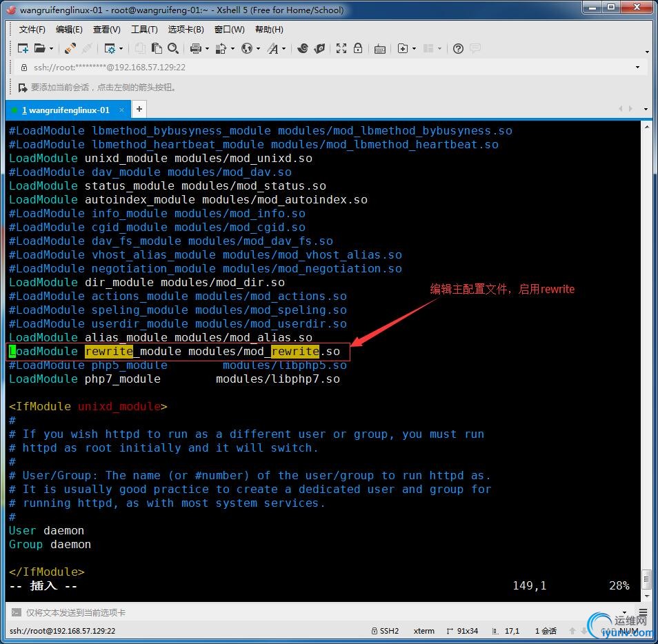Open the 文件(F) menu
This screenshot has height=644, width=658.
click(x=32, y=30)
